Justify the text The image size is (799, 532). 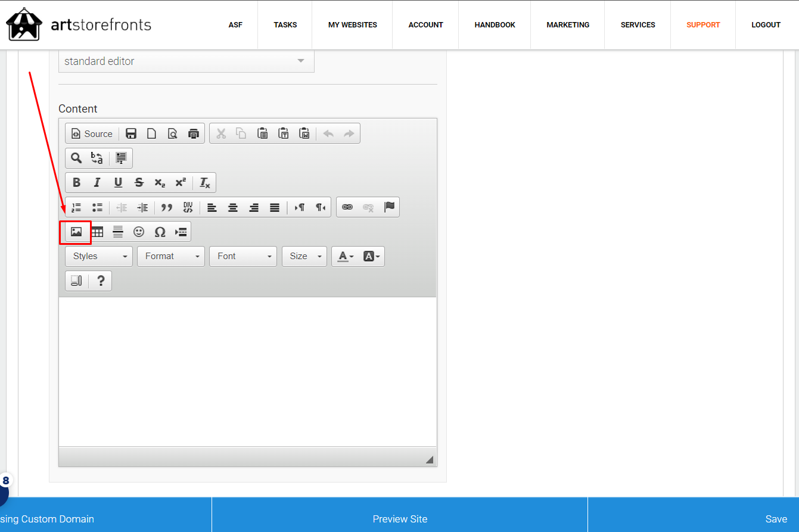point(275,207)
